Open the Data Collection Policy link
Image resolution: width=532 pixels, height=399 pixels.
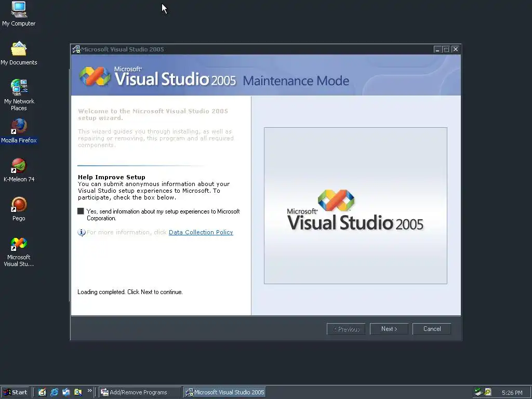pos(201,232)
